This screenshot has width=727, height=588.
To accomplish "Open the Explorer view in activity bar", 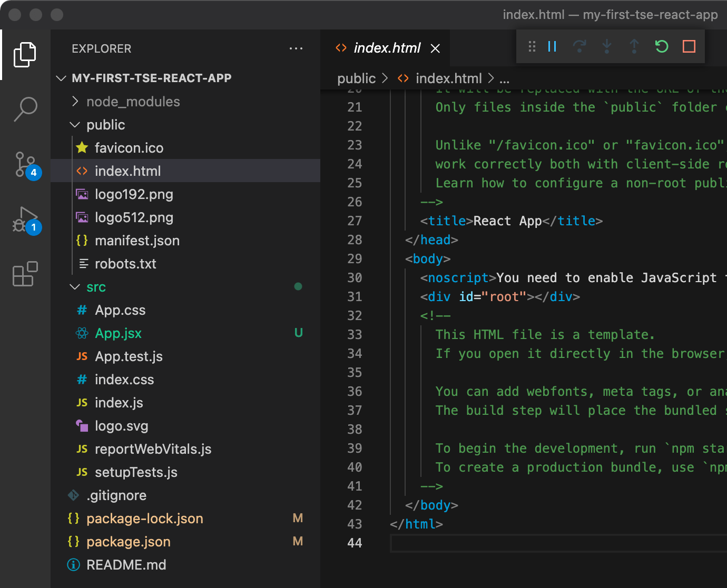I will click(25, 55).
